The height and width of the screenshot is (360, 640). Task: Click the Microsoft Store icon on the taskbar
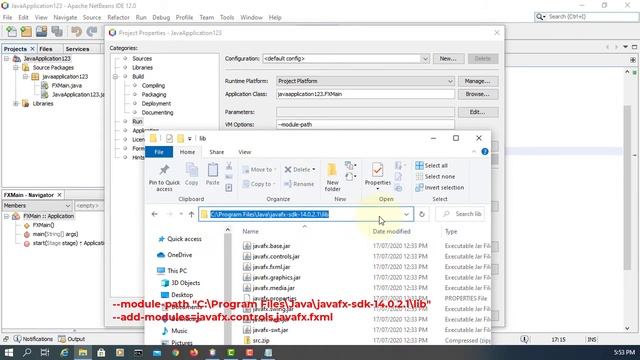pyautogui.click(x=101, y=352)
